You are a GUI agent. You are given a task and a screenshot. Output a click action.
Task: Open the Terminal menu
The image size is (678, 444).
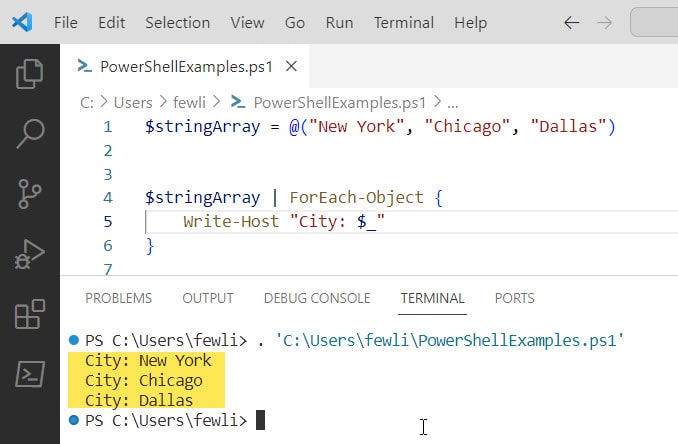point(404,22)
